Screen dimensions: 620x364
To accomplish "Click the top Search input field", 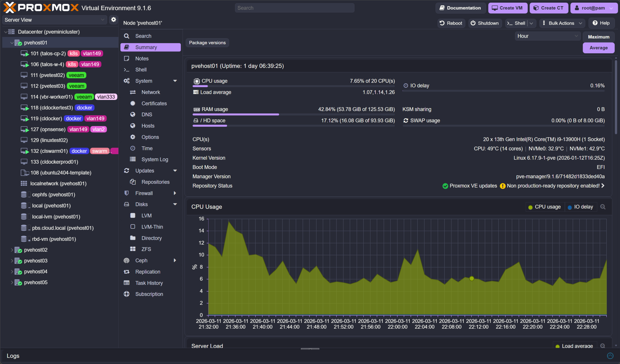I will click(294, 8).
